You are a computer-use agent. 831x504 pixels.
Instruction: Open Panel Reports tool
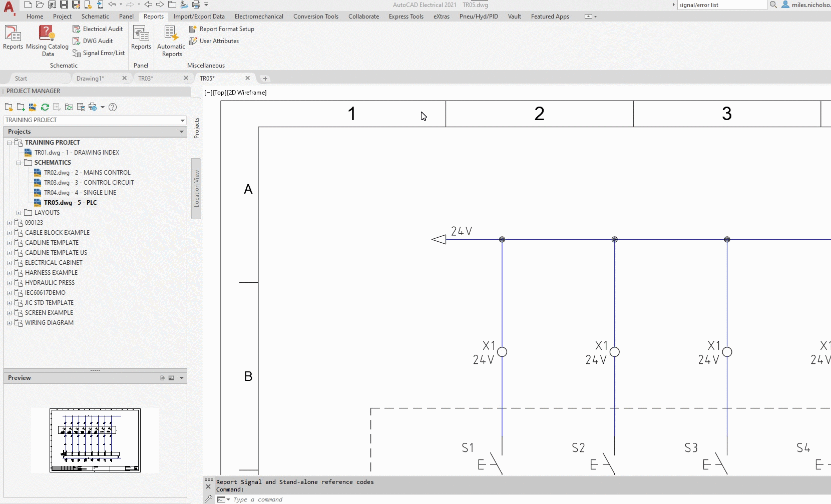pyautogui.click(x=141, y=37)
